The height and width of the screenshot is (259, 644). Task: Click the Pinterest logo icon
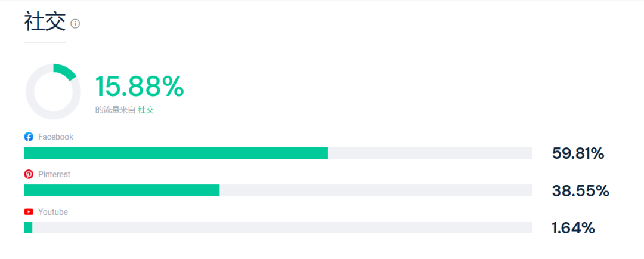point(29,174)
